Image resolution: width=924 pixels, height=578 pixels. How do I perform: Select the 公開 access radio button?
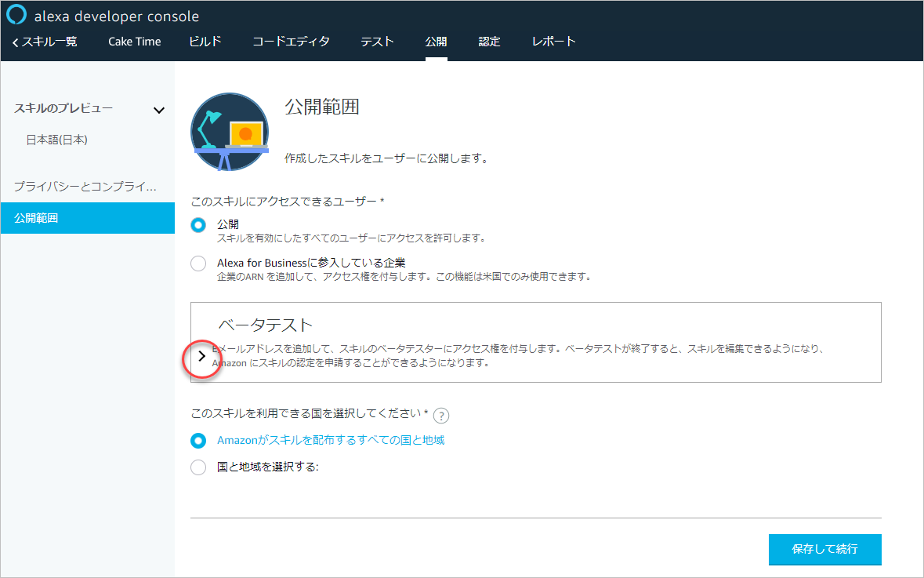click(x=198, y=224)
